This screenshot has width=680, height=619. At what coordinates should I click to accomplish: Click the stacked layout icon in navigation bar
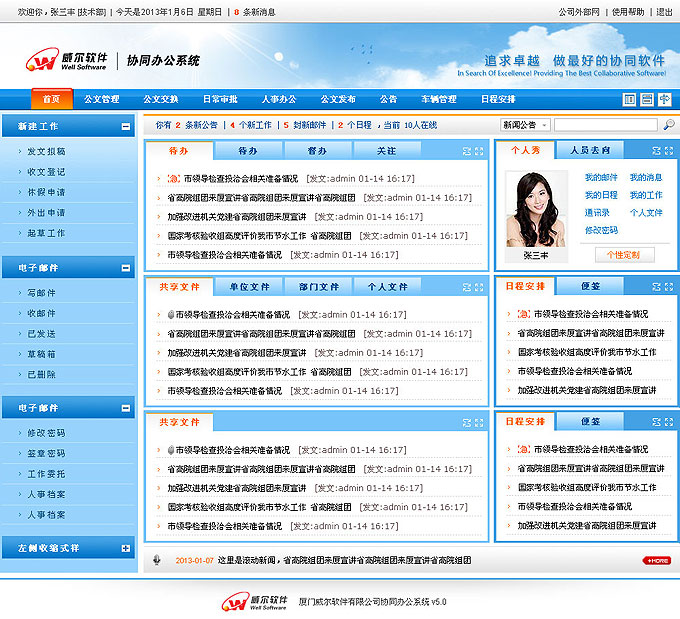click(647, 100)
